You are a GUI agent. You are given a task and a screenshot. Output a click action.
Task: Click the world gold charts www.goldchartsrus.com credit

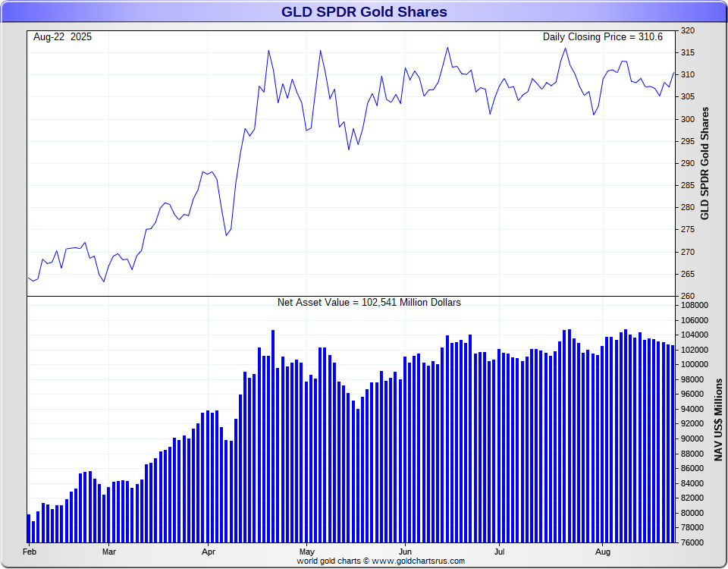pyautogui.click(x=381, y=561)
